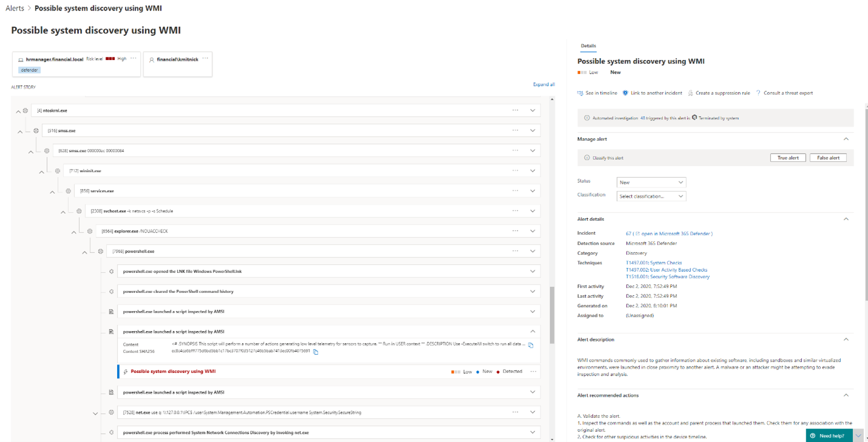Image resolution: width=868 pixels, height=442 pixels.
Task: Go back to Alerts breadcrumb
Action: click(x=15, y=8)
